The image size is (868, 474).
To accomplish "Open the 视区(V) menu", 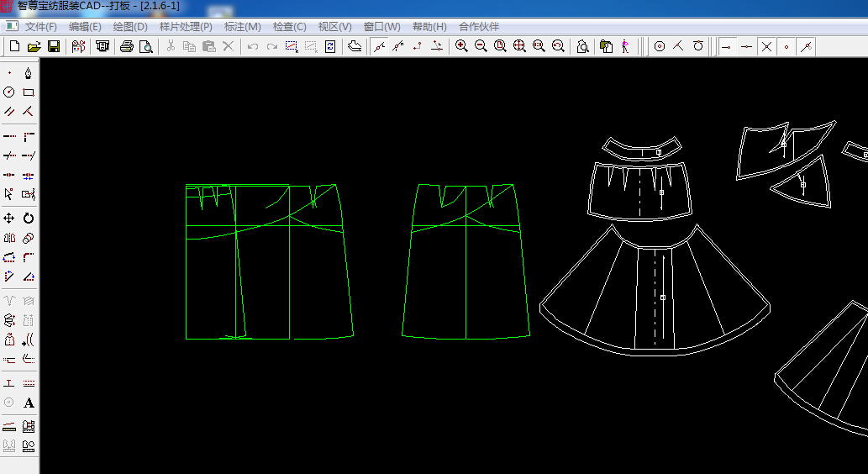I will 335,27.
